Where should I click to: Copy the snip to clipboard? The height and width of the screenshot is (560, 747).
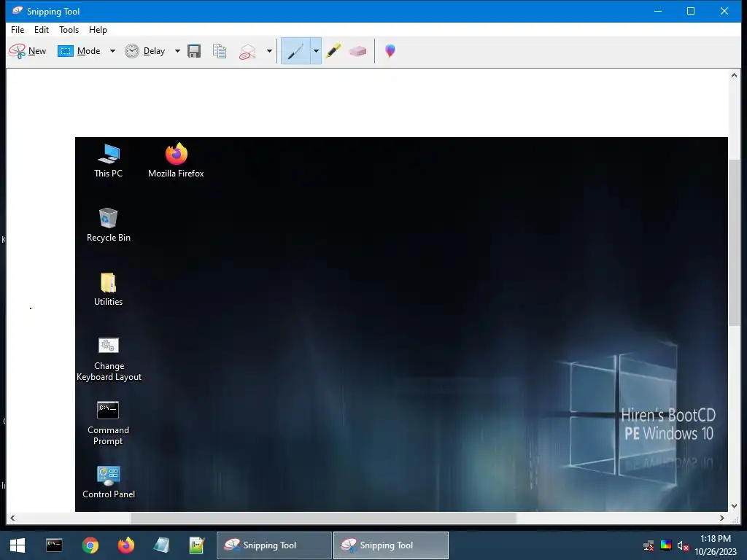[220, 51]
